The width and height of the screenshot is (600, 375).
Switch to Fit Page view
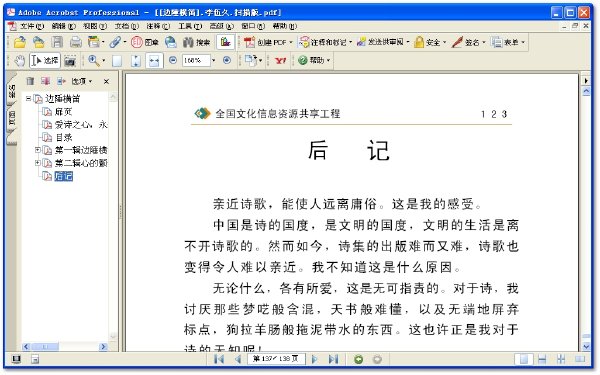click(x=136, y=61)
